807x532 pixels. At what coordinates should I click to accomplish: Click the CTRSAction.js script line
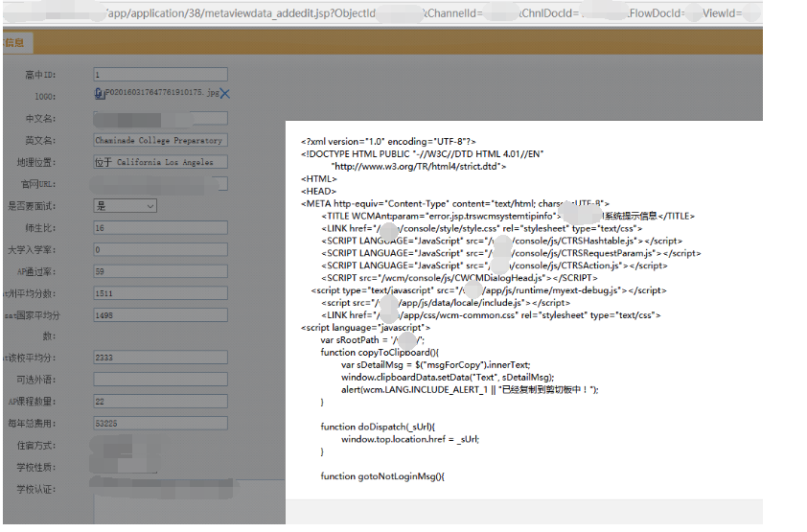coord(495,266)
